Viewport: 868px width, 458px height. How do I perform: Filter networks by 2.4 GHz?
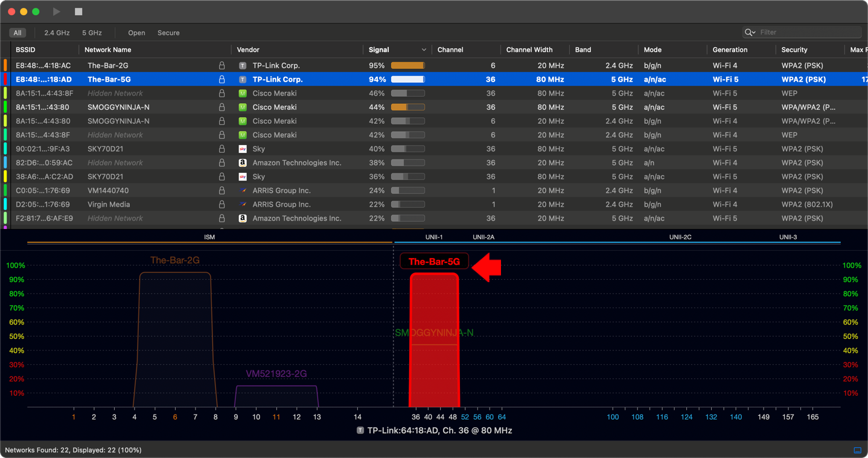click(x=57, y=33)
